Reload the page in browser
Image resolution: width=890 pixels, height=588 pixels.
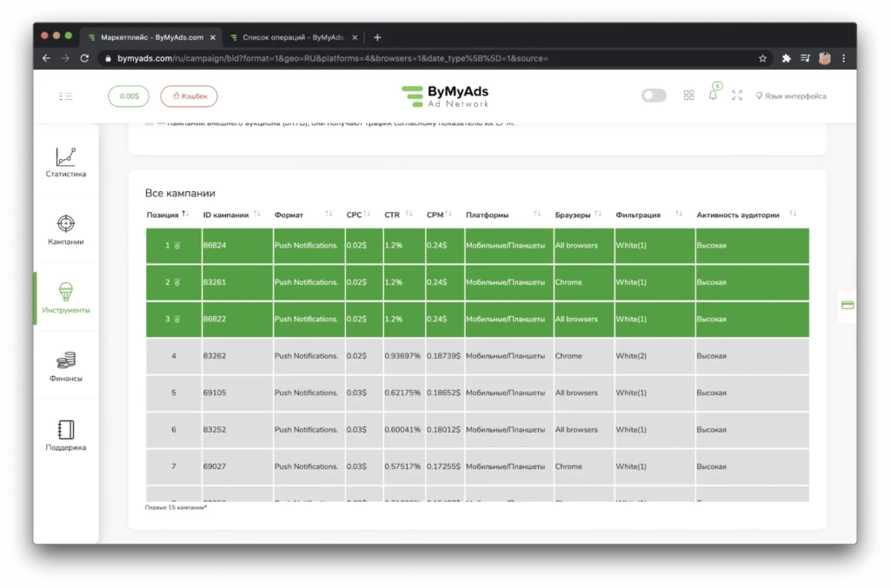(84, 58)
